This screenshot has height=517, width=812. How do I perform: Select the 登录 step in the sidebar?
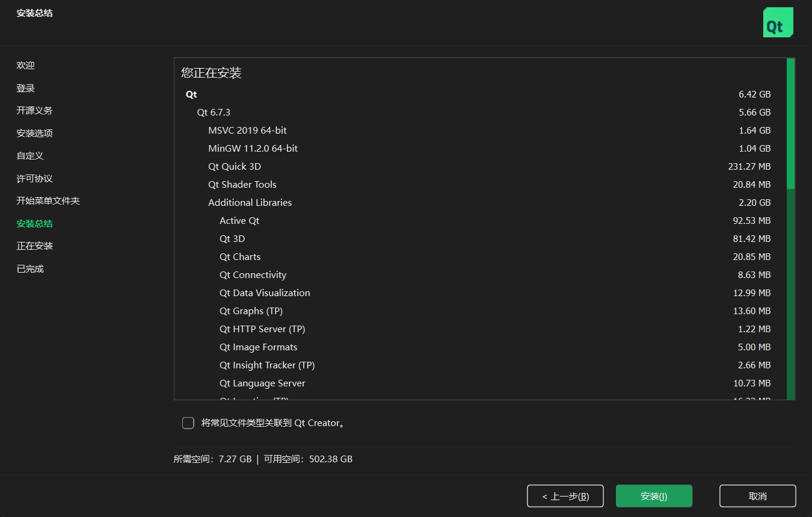(x=26, y=88)
